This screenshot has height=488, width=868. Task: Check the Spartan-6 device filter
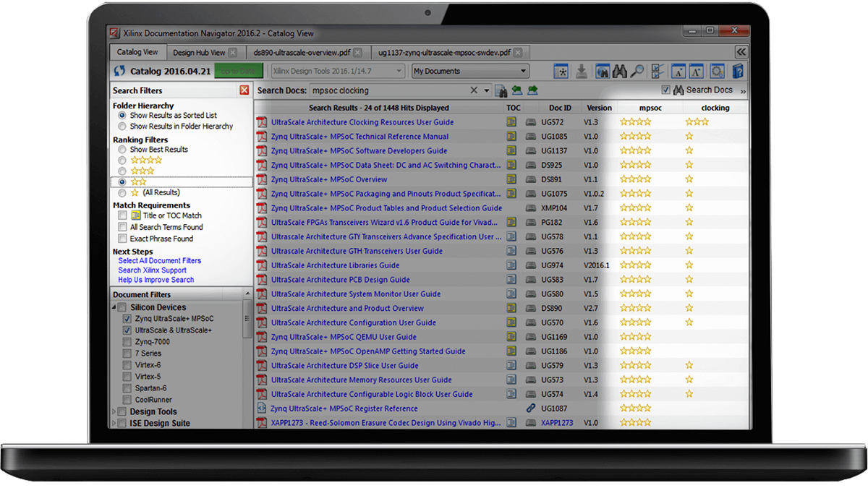click(x=127, y=388)
